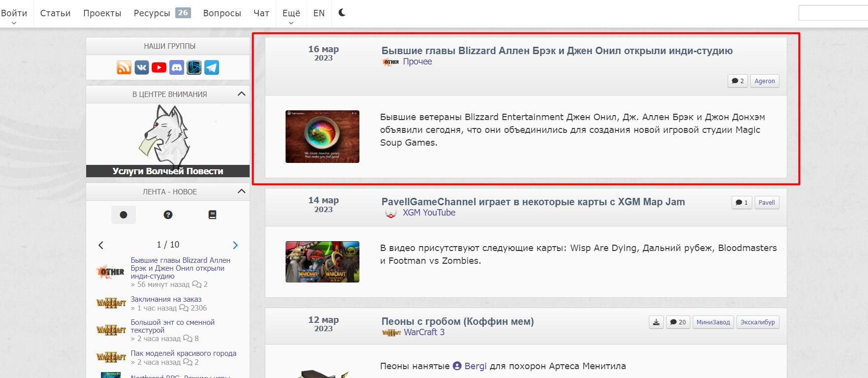The height and width of the screenshot is (378, 868).
Task: Open the Статьи menu item
Action: (55, 13)
